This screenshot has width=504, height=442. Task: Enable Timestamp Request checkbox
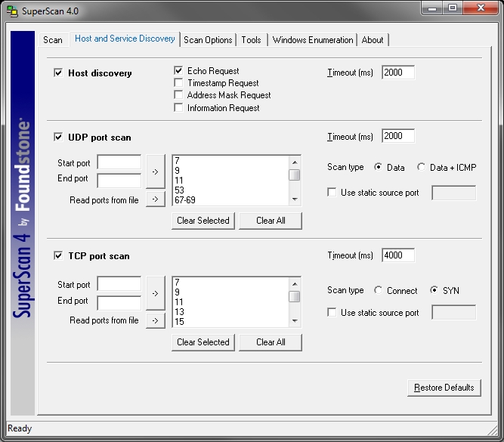coord(178,82)
